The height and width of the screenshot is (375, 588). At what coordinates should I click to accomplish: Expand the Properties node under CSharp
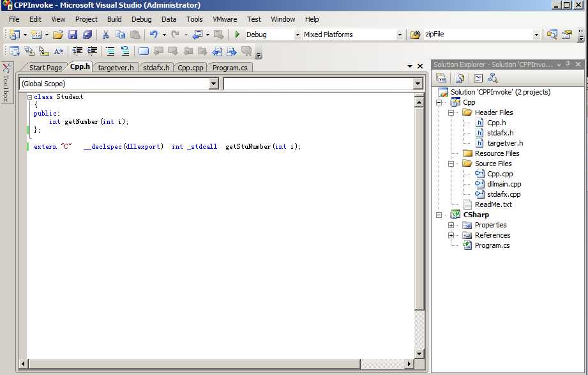(x=451, y=225)
